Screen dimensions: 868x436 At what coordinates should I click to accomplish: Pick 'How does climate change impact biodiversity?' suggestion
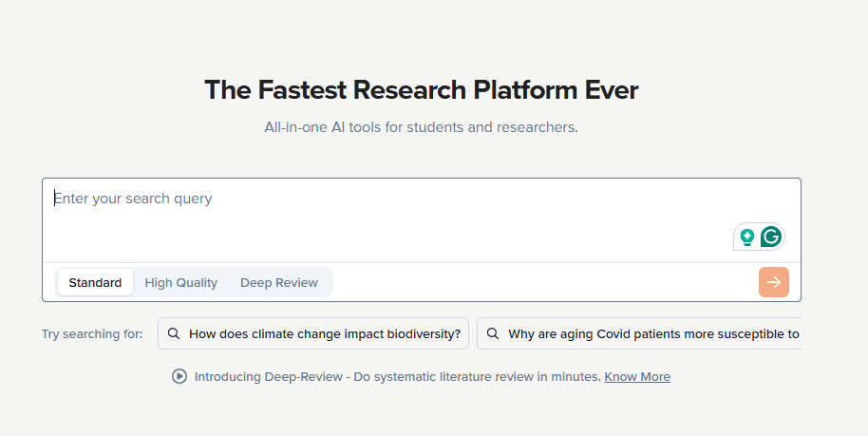coord(313,333)
